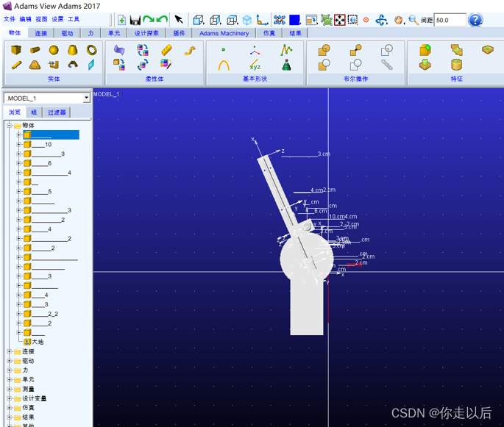Viewport: 504px width, 427px height.
Task: Apply the hole feature tool
Action: click(x=488, y=50)
